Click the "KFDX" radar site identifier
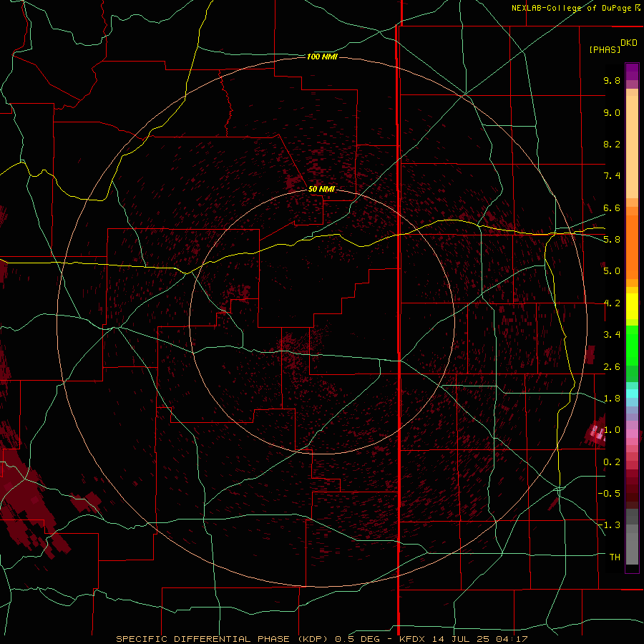Viewport: 644px width, 644px height. [x=414, y=639]
